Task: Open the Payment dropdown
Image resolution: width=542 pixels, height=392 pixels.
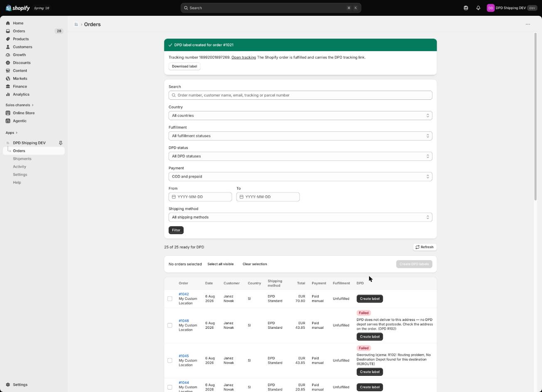Action: [301, 177]
